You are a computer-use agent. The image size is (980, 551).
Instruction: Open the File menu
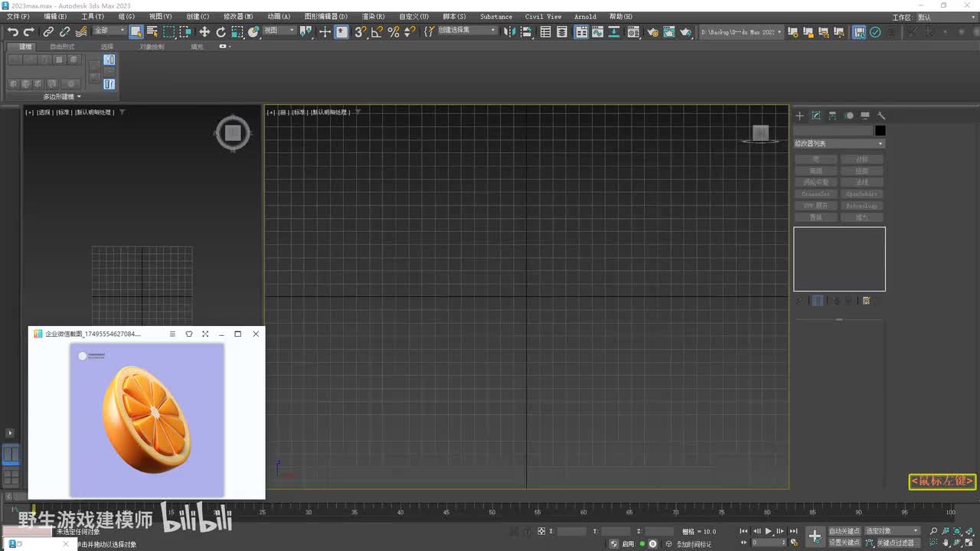pyautogui.click(x=18, y=16)
